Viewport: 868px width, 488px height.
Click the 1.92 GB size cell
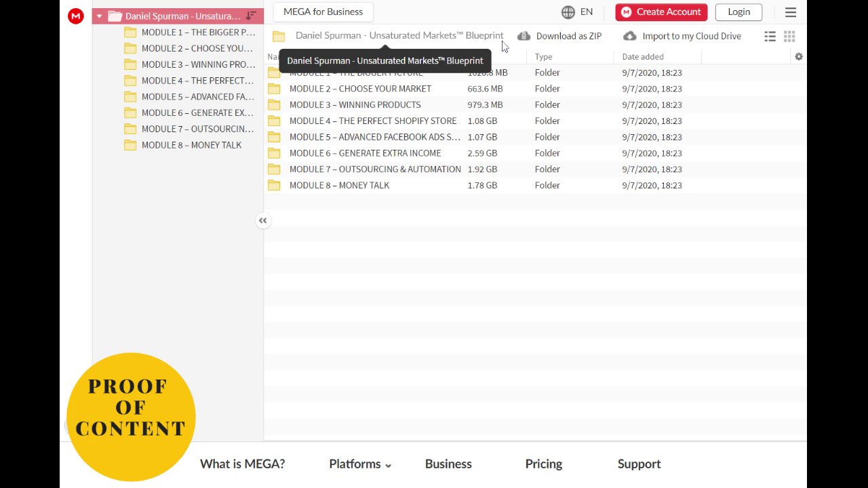point(482,169)
